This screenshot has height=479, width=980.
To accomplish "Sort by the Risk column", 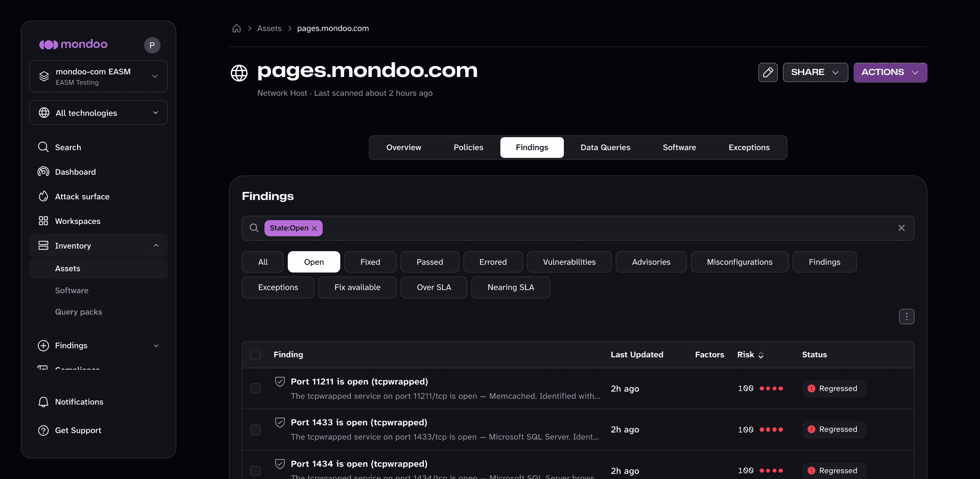I will coord(750,355).
